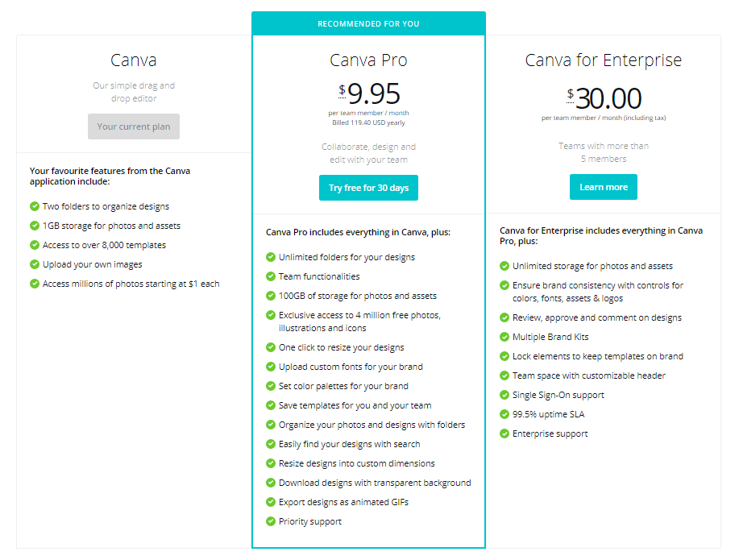Click the 'Learn more' Enterprise button

604,187
